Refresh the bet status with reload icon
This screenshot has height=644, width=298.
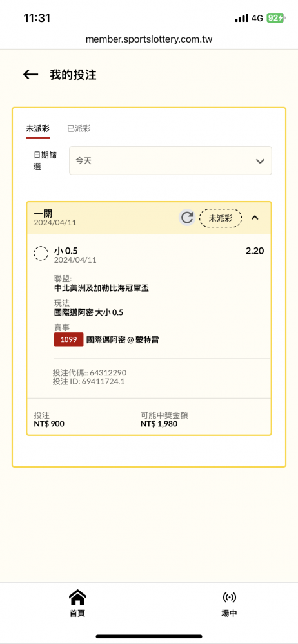(x=187, y=218)
